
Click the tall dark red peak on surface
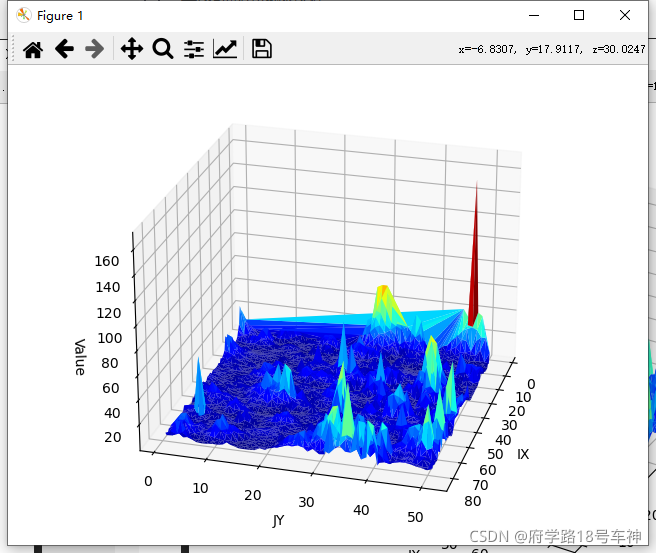pyautogui.click(x=474, y=268)
